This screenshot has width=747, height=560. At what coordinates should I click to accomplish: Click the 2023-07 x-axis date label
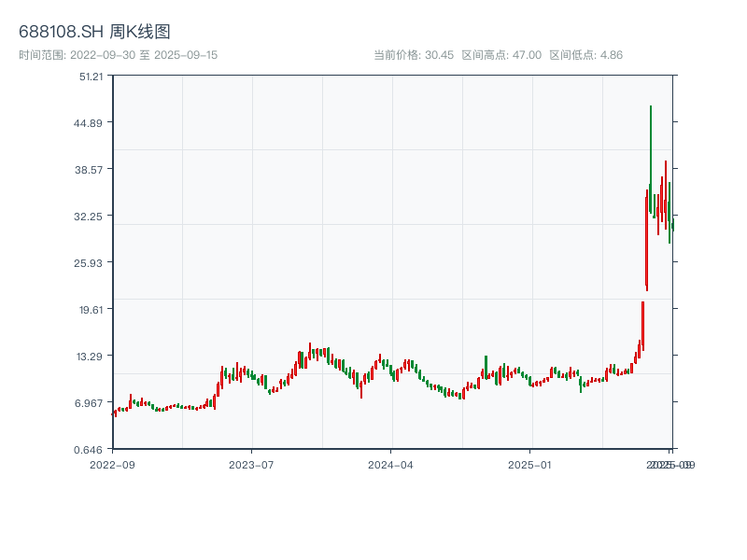251,465
